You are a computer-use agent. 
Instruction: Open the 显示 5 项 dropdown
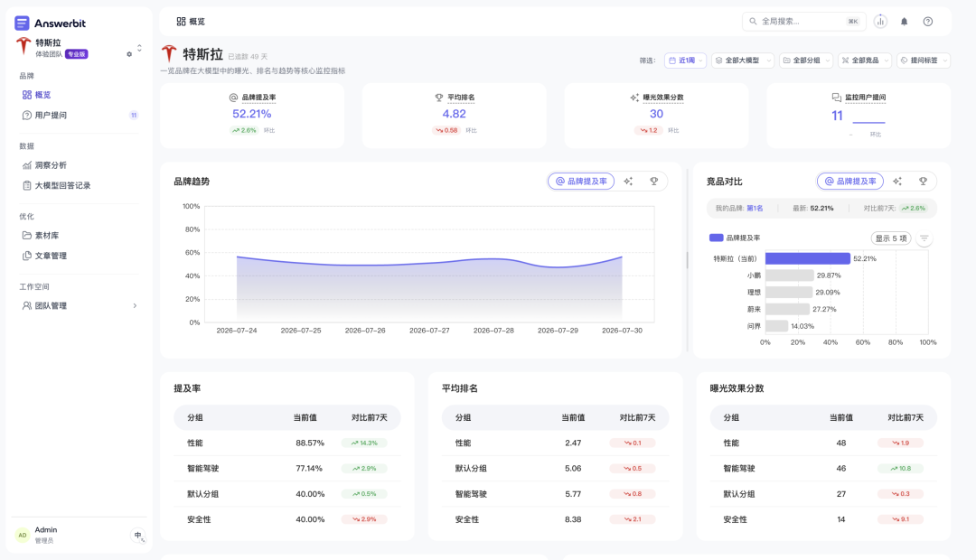(891, 238)
